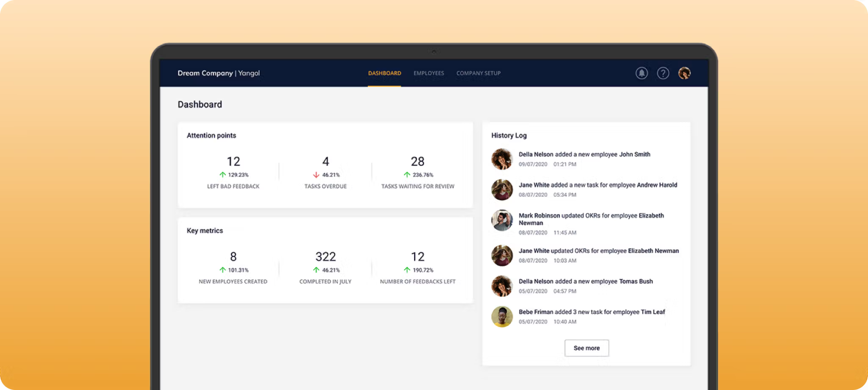Viewport: 868px width, 390px height.
Task: Click the up arrow under 322
Action: tap(316, 270)
